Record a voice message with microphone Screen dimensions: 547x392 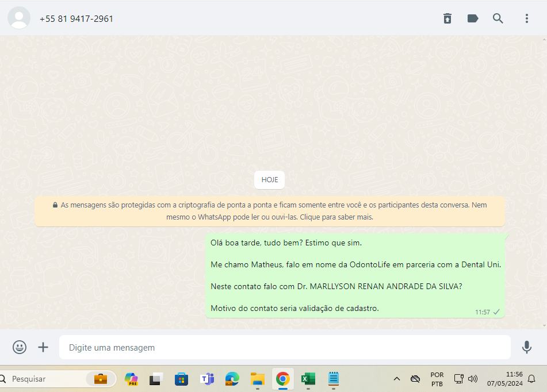[x=526, y=347]
